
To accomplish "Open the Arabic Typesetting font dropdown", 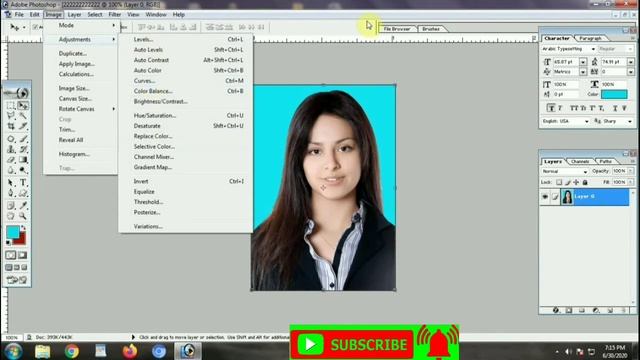I will 593,49.
